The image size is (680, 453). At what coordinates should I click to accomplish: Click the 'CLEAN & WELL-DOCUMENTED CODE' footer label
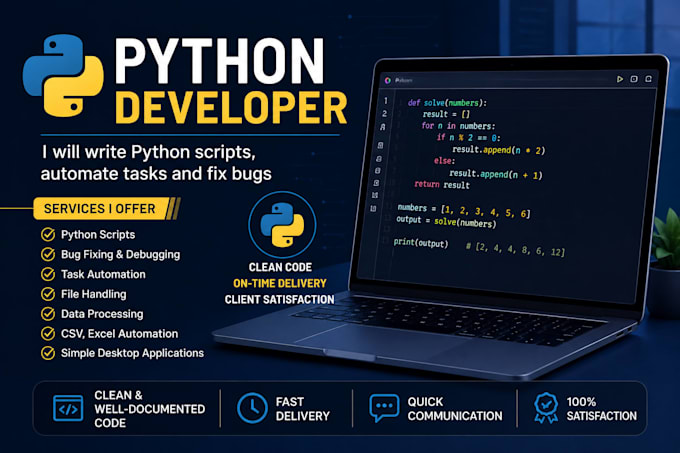tap(150, 409)
